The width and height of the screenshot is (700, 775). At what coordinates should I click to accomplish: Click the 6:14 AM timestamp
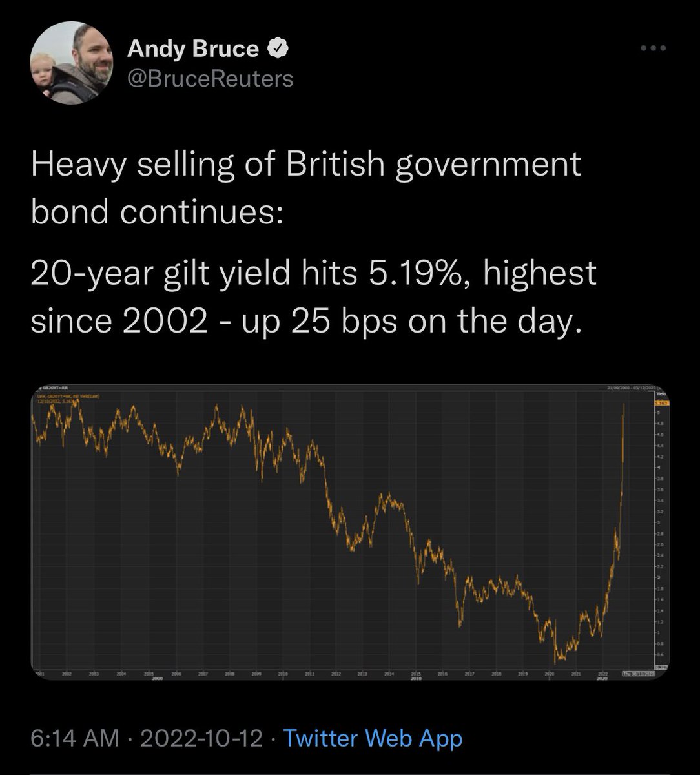(x=74, y=738)
